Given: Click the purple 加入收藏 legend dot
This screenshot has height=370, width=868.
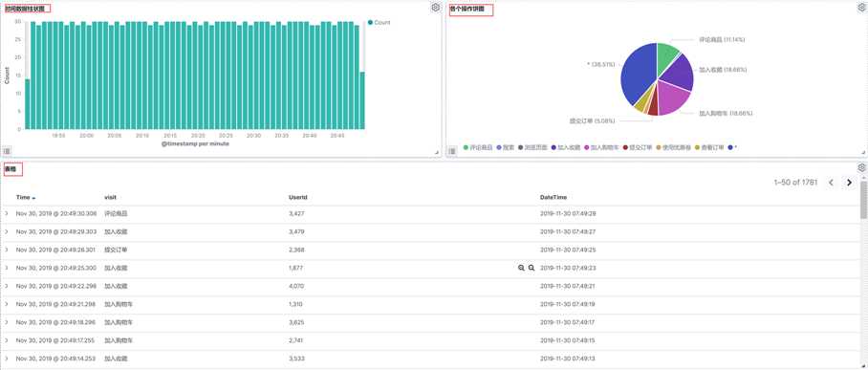Looking at the screenshot, I should [x=553, y=148].
